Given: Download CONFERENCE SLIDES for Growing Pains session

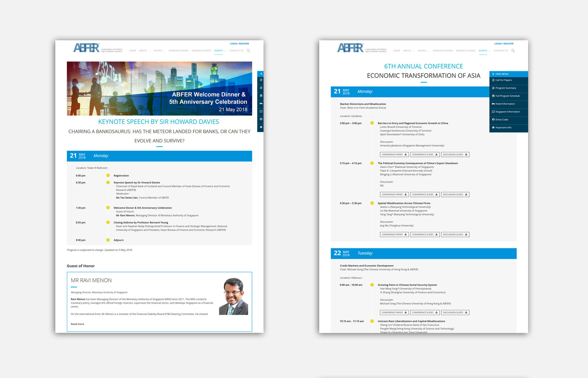Looking at the screenshot, I should click(x=425, y=313).
